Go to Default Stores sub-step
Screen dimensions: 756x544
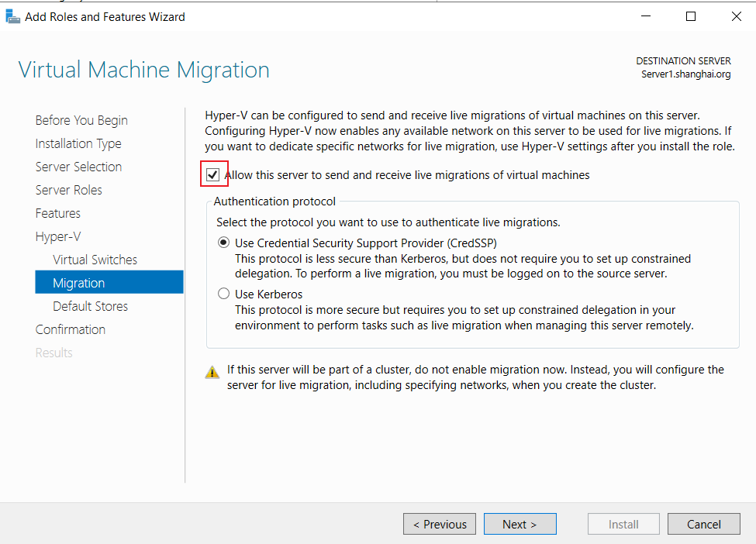(90, 306)
